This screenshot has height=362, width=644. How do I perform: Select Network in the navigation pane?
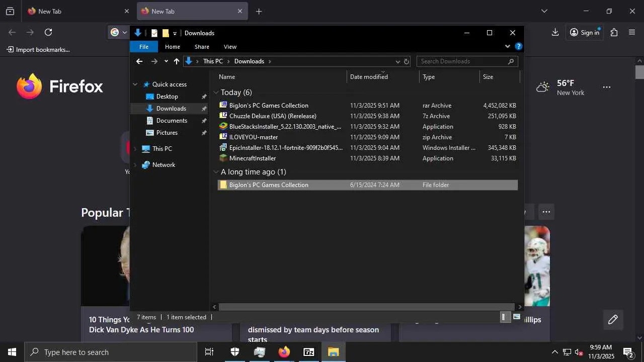click(164, 165)
